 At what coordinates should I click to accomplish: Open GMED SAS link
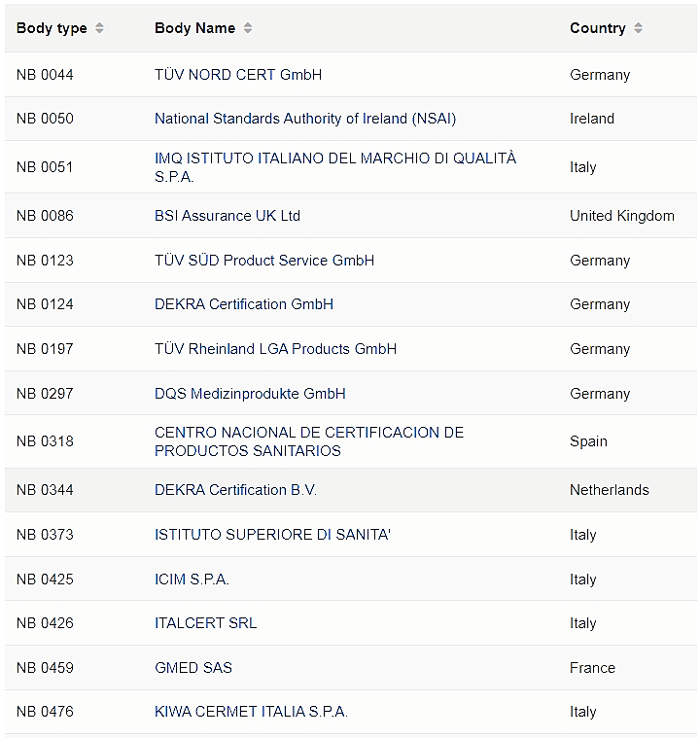[193, 668]
